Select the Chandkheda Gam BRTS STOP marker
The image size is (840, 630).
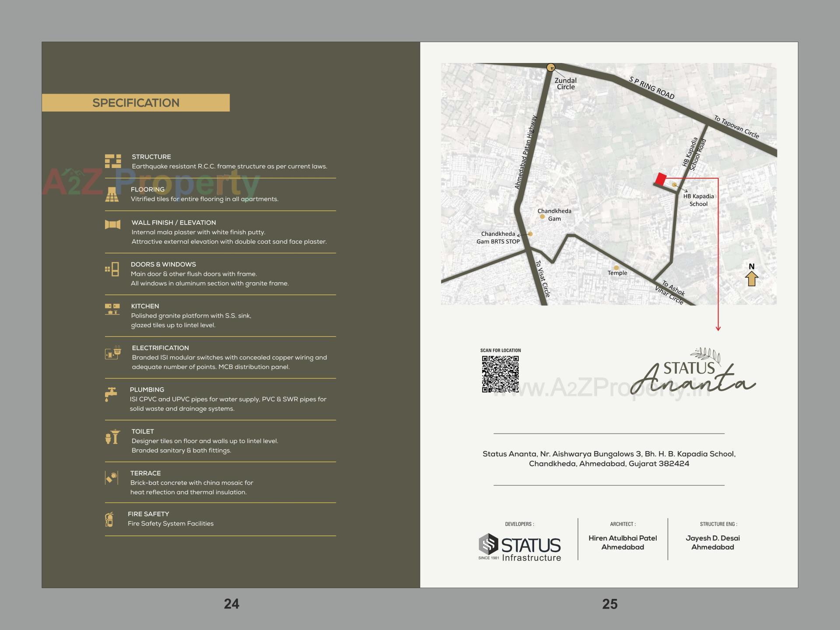click(x=531, y=234)
